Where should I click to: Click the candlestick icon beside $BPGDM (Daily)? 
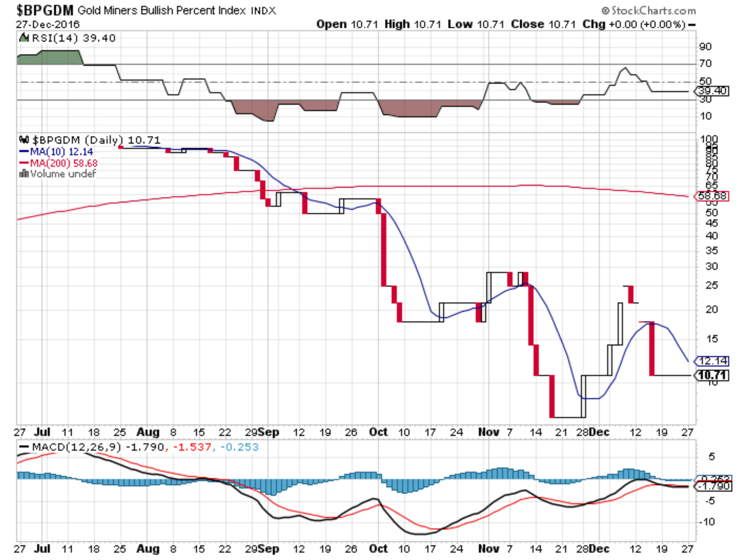click(x=22, y=140)
